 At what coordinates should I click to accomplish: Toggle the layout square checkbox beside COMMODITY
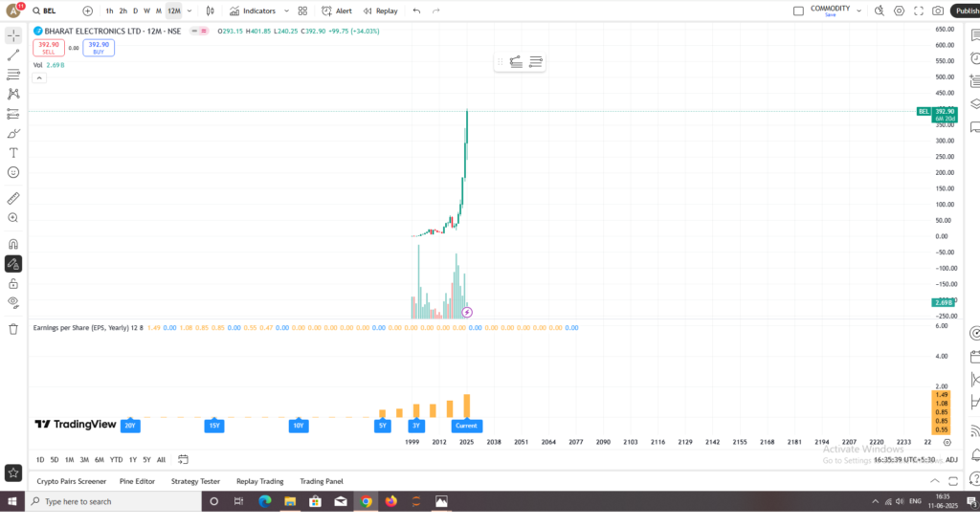point(798,11)
